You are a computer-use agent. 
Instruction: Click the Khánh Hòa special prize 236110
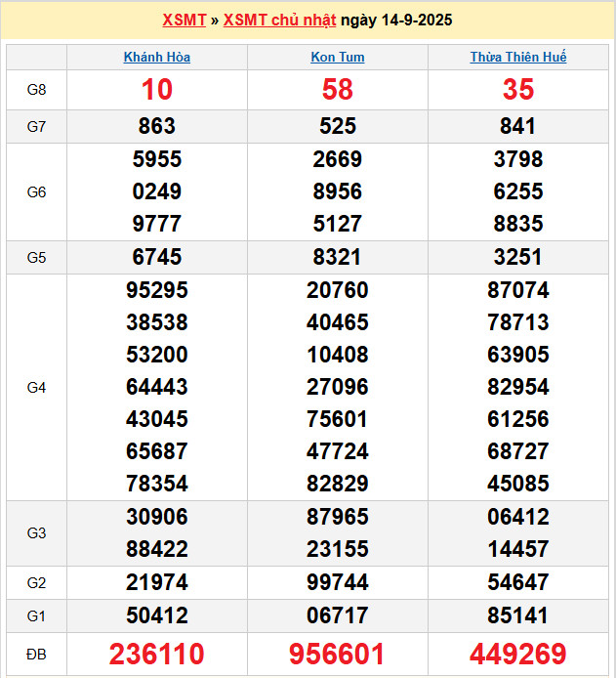click(157, 654)
